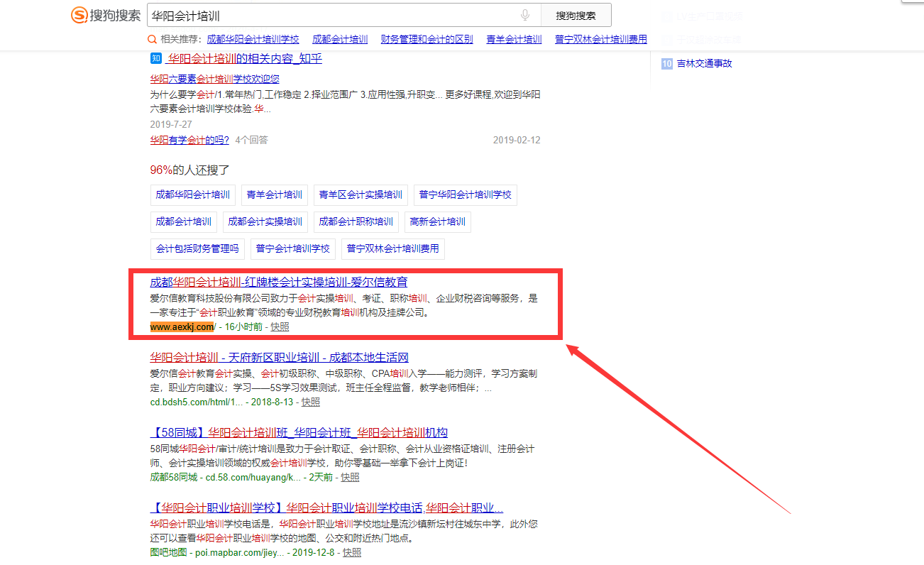Screen dimensions: 924x565
Task: Select suggestion 普宁华阳会计培训学校
Action: pyautogui.click(x=466, y=194)
